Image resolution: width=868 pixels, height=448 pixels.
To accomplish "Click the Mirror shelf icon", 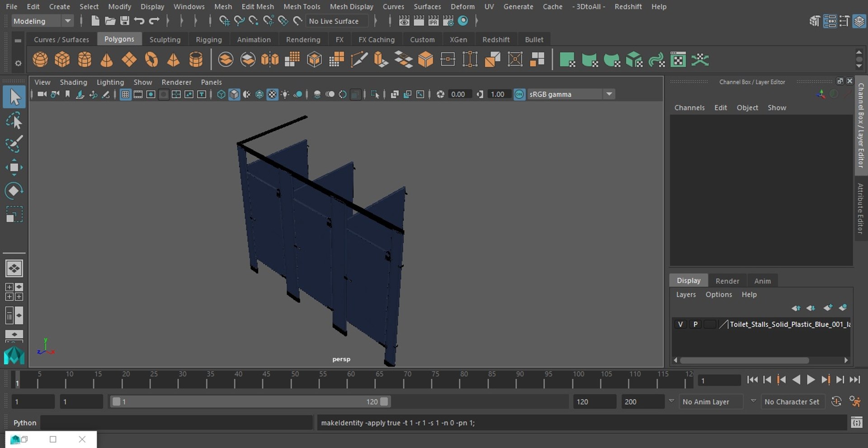I will pos(270,59).
